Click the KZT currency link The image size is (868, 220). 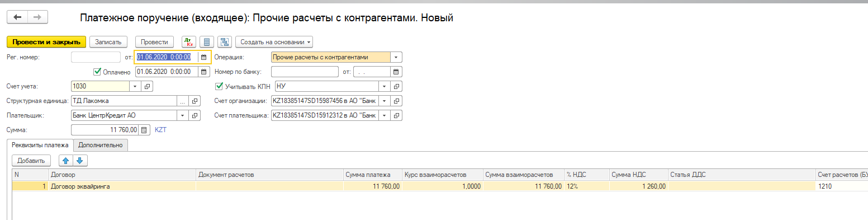pyautogui.click(x=160, y=130)
